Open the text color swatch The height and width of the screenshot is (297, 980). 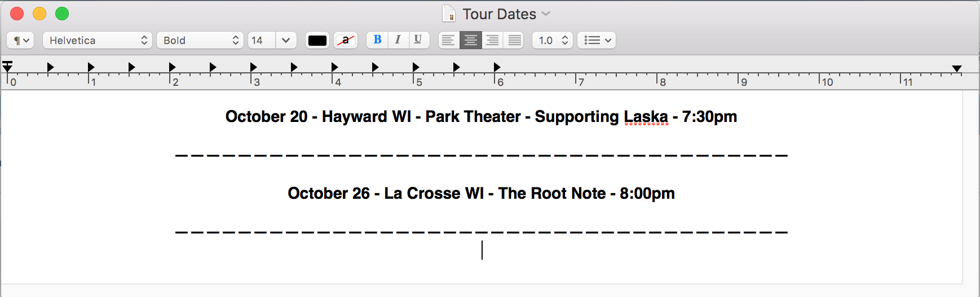click(x=317, y=40)
